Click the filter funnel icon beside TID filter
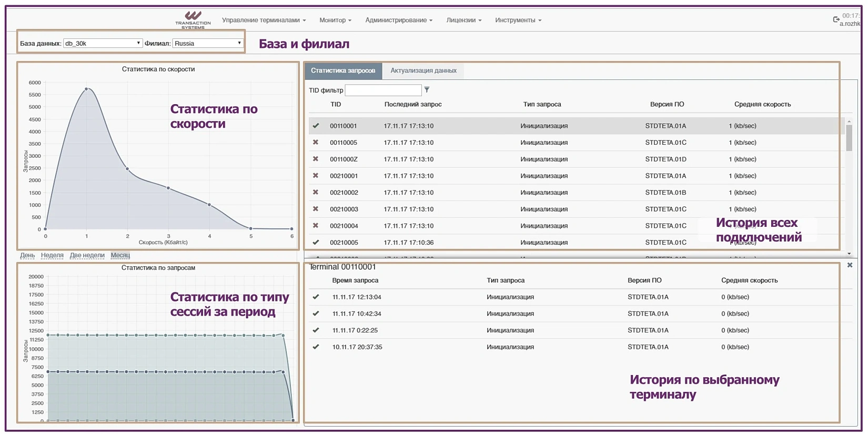Image resolution: width=868 pixels, height=434 pixels. [427, 90]
